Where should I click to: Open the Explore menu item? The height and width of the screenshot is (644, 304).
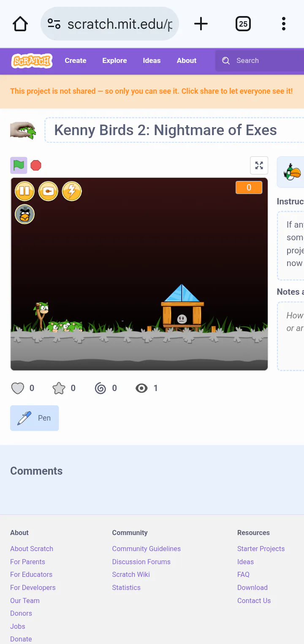pyautogui.click(x=114, y=61)
